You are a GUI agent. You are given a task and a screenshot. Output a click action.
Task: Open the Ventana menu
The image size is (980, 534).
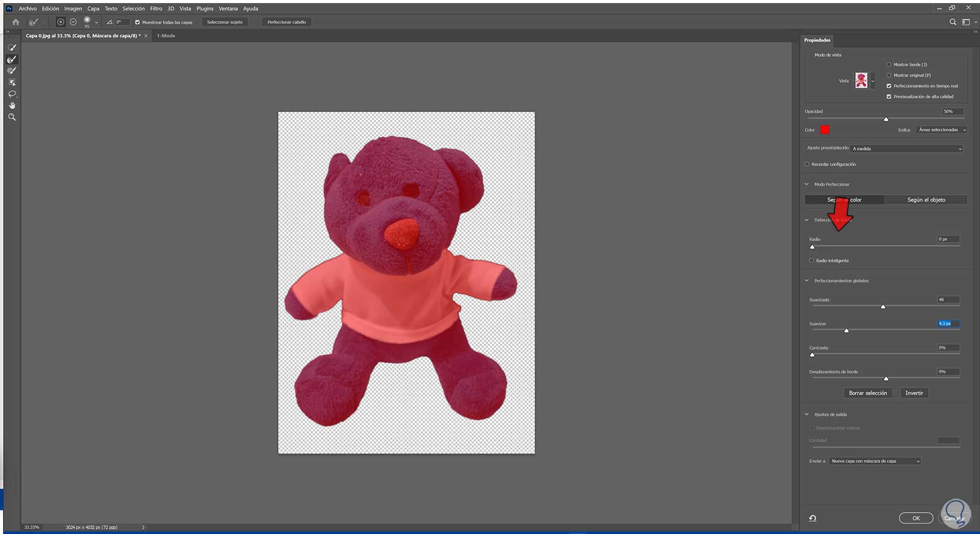[x=228, y=9]
